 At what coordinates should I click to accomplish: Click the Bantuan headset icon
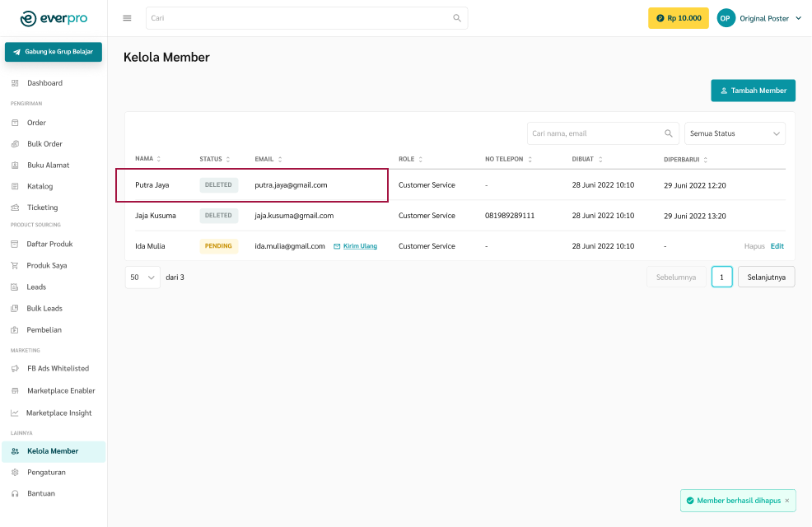(15, 493)
